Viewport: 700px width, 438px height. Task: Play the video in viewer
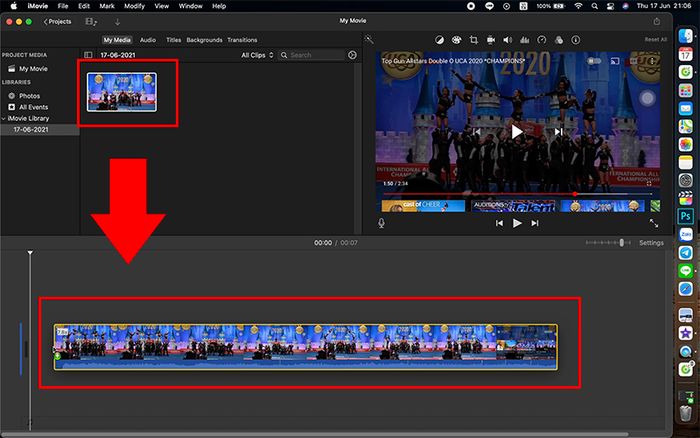click(517, 223)
